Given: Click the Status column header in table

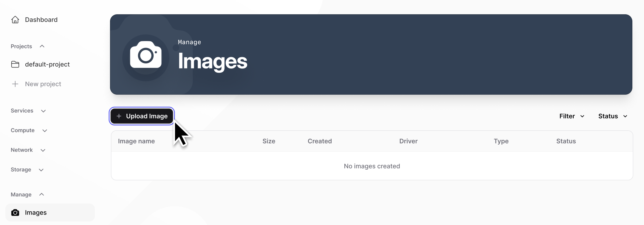Looking at the screenshot, I should click(x=566, y=141).
